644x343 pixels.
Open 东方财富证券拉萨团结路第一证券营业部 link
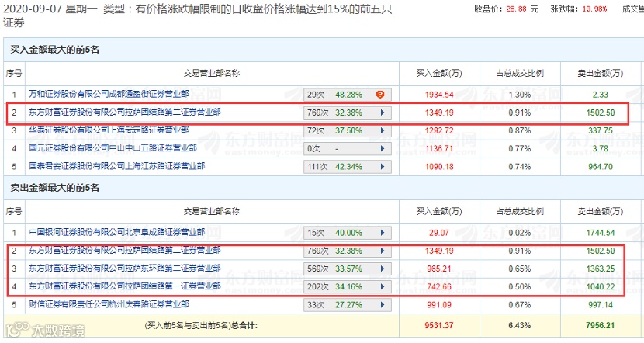point(125,286)
